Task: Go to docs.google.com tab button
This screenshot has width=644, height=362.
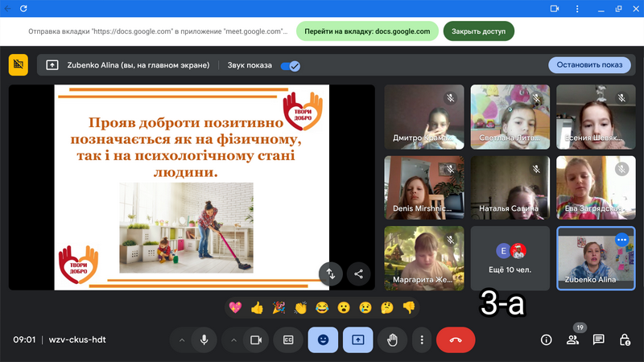Action: click(367, 31)
